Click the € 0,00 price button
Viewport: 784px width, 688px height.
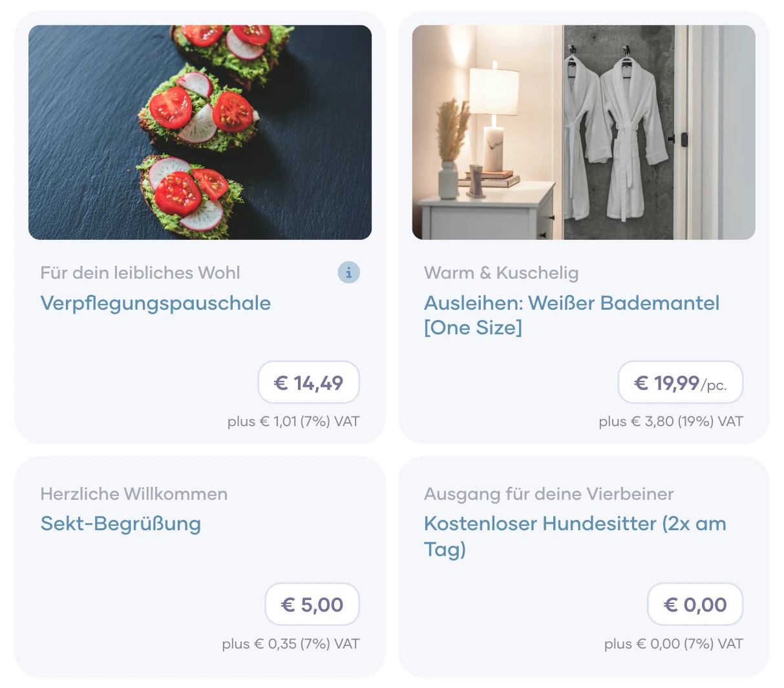[695, 605]
